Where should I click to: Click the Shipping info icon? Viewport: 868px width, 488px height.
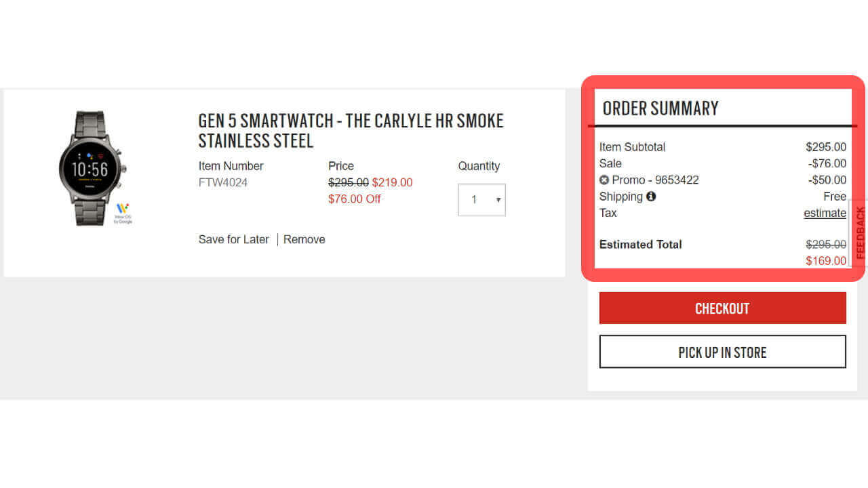[651, 197]
